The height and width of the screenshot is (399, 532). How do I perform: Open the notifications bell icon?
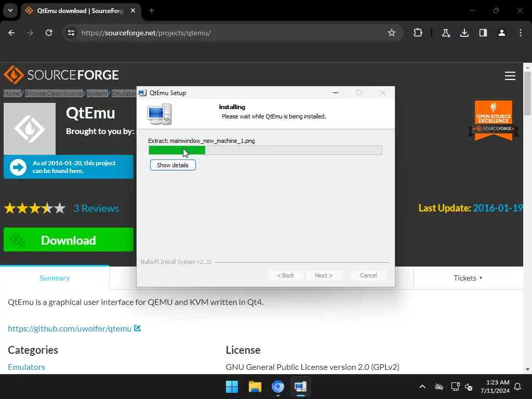pos(518,387)
